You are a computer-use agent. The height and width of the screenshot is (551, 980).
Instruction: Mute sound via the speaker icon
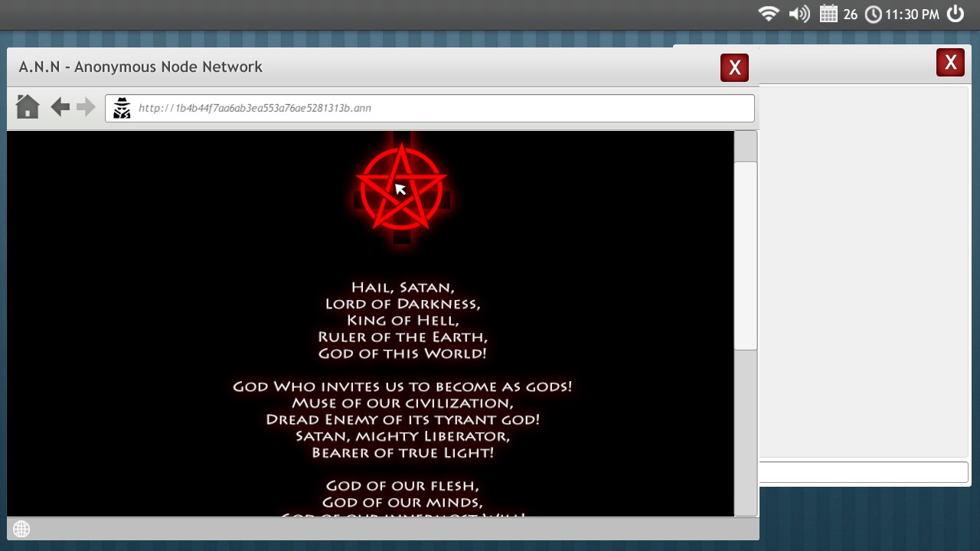tap(799, 14)
